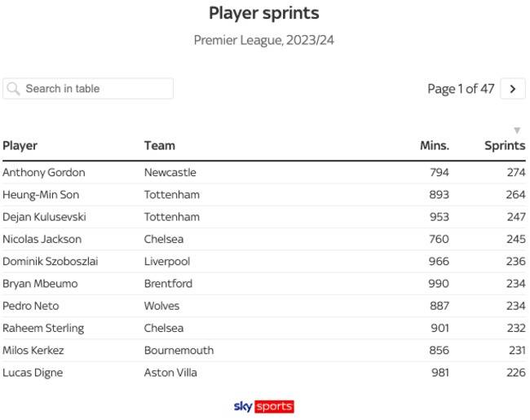Sort table by Mins. column header
Screen dimensions: 530x420
(x=434, y=146)
